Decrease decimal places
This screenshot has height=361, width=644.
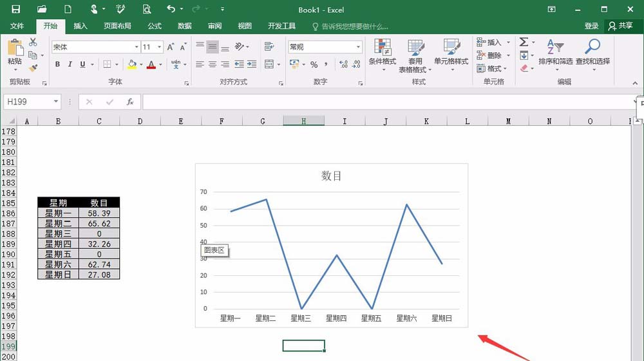point(356,64)
